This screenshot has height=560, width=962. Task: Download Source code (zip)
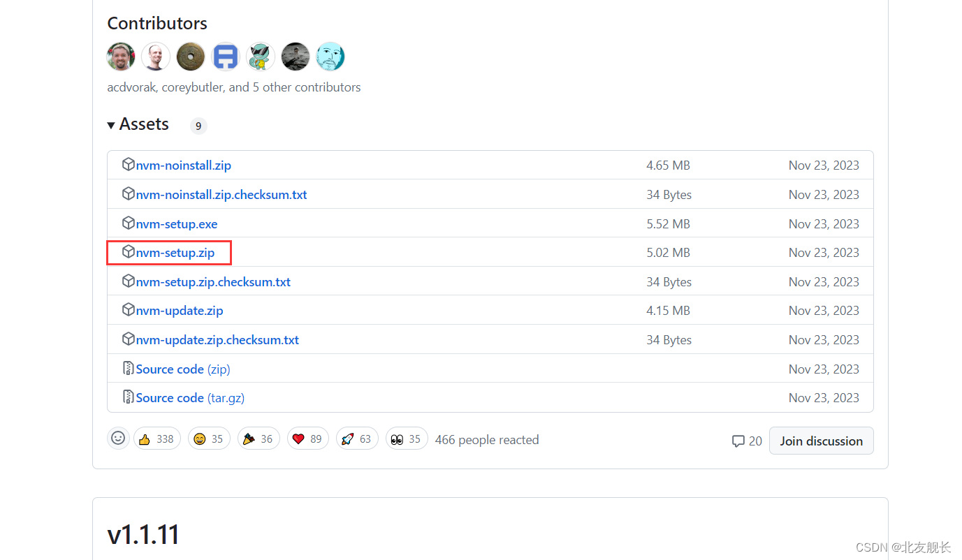click(x=183, y=369)
